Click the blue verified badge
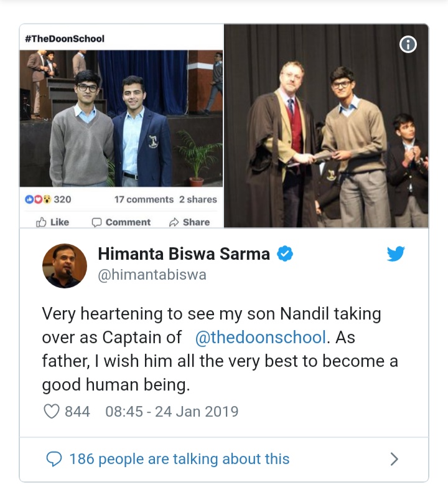448x487 pixels. coord(285,253)
